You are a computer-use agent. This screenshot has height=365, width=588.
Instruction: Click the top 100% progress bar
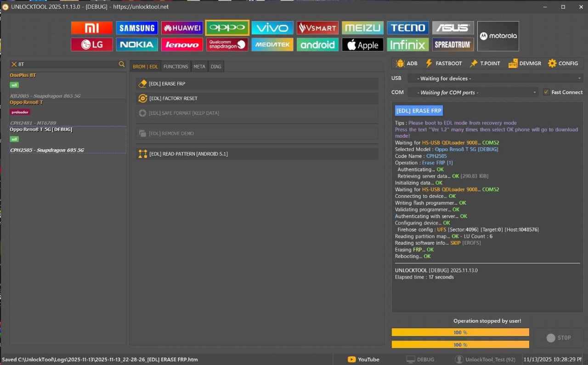[x=460, y=332]
